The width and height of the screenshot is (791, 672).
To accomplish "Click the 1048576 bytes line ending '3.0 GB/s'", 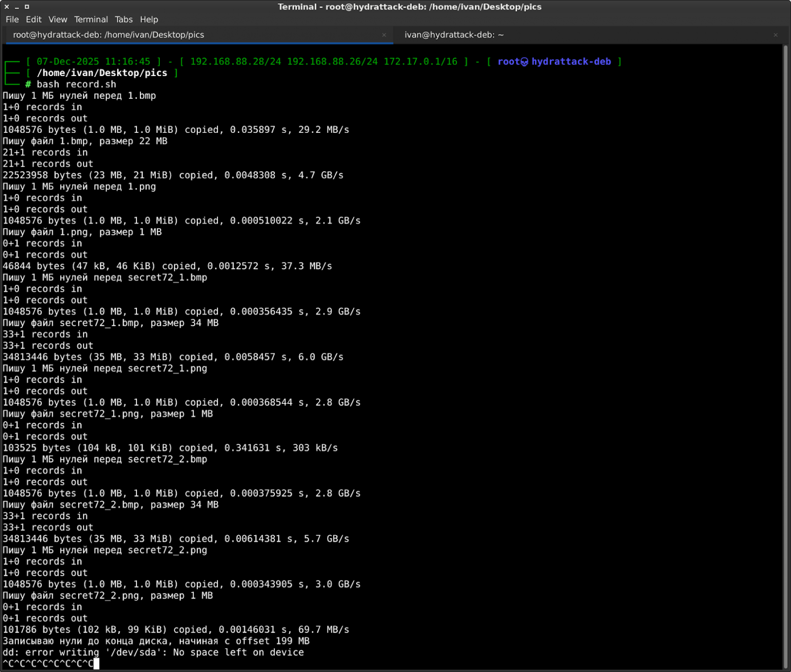I will pyautogui.click(x=182, y=584).
